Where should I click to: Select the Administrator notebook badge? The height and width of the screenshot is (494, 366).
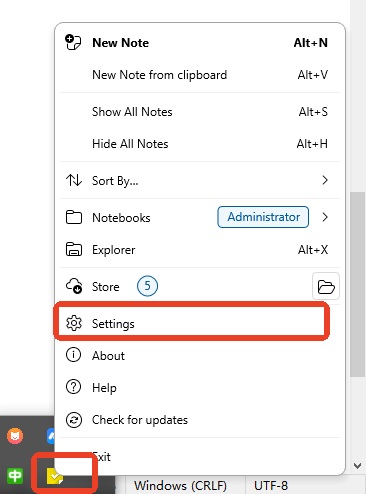point(263,217)
